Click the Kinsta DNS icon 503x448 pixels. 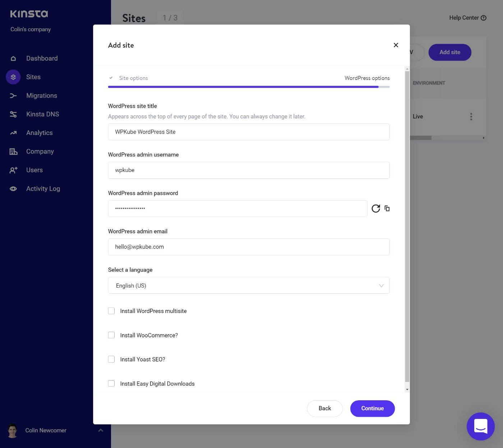point(13,114)
